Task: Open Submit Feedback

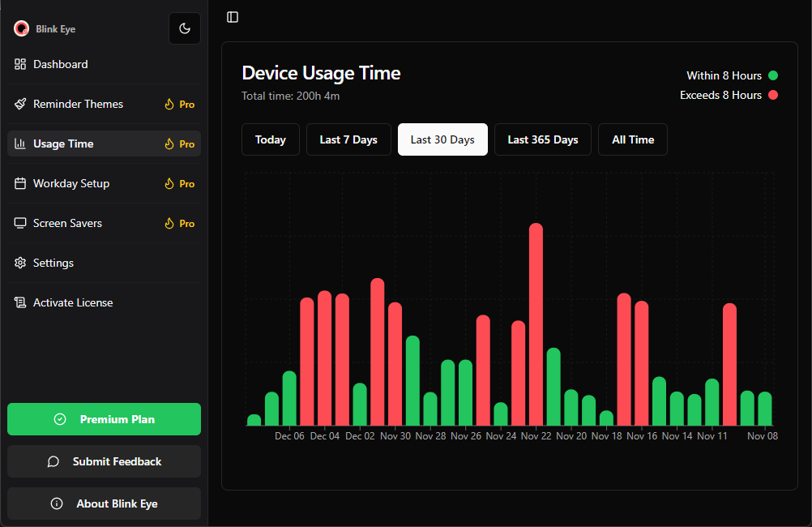Action: (104, 461)
